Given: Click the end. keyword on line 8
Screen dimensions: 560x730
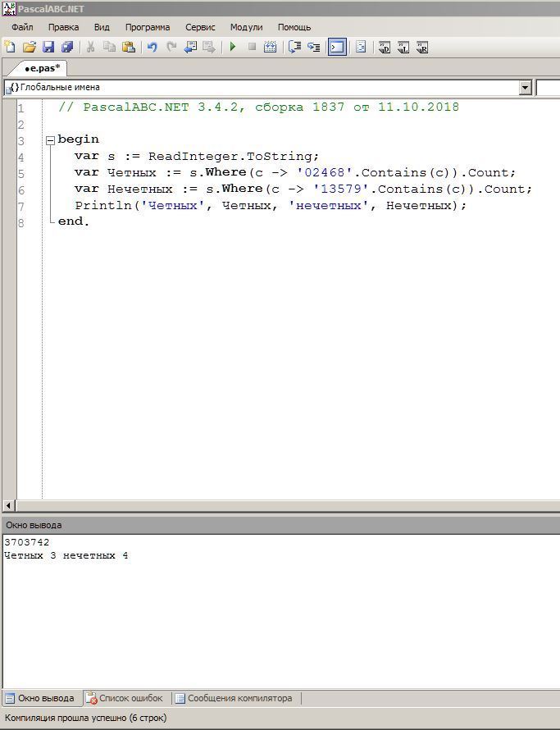Looking at the screenshot, I should [x=74, y=221].
